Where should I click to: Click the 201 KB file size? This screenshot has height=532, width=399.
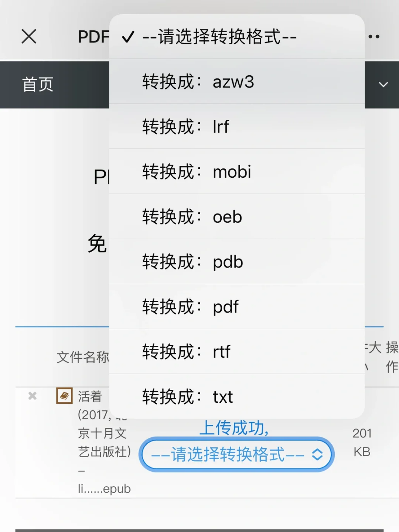362,442
